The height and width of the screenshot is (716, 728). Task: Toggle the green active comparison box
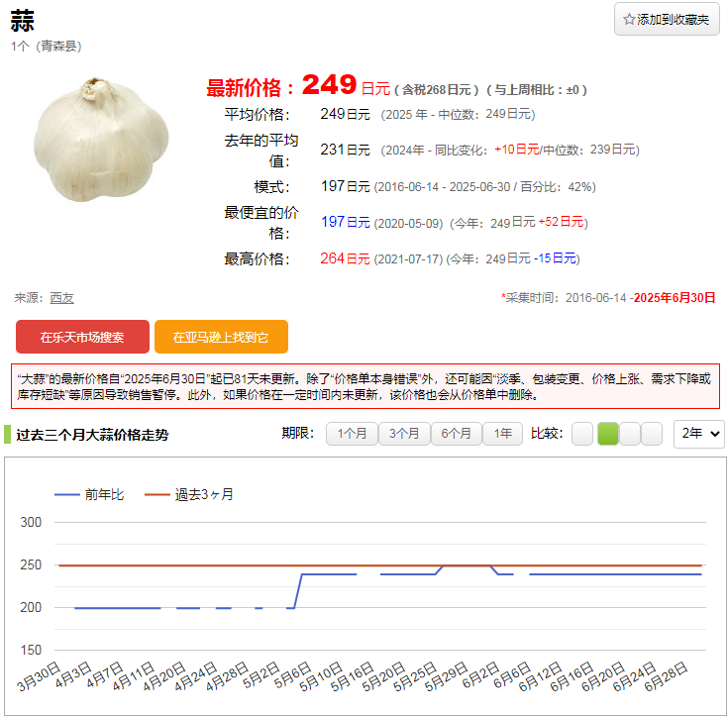click(x=607, y=434)
